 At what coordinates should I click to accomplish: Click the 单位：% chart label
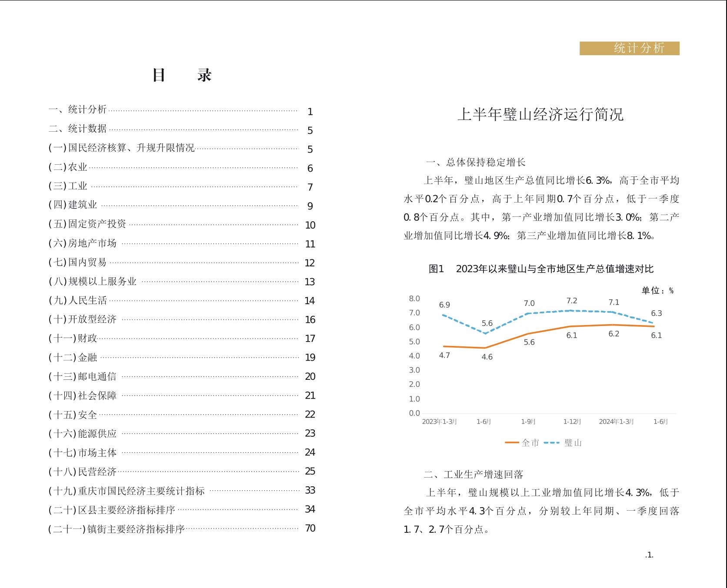pos(657,290)
